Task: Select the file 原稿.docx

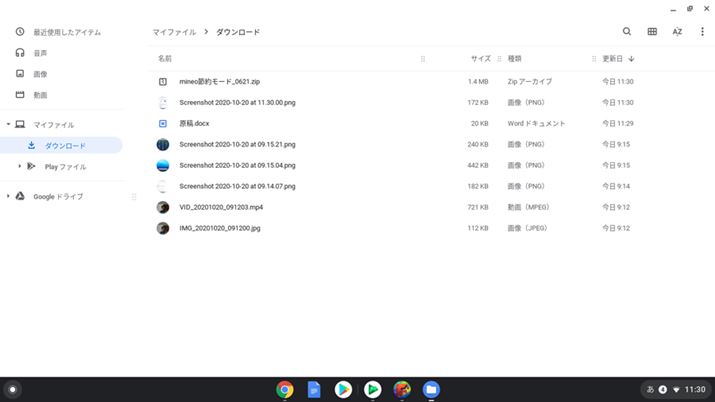Action: click(x=193, y=124)
